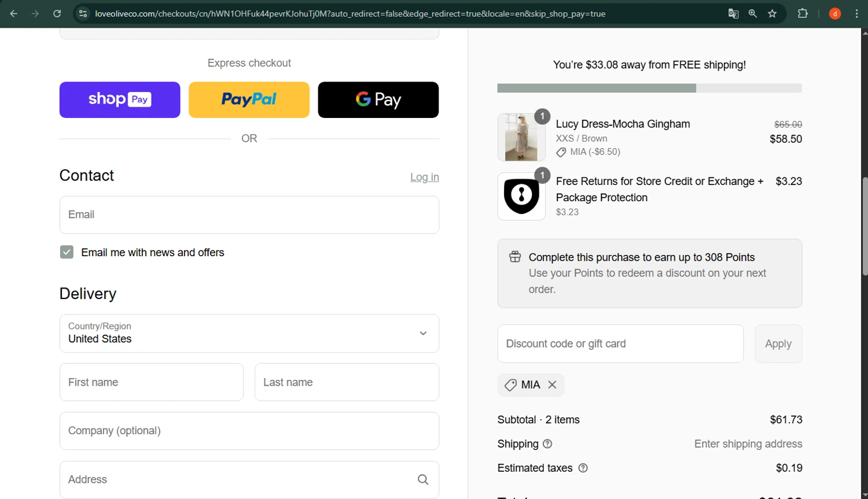The image size is (868, 499).
Task: Click estimated taxes value $0.19
Action: [x=789, y=468]
